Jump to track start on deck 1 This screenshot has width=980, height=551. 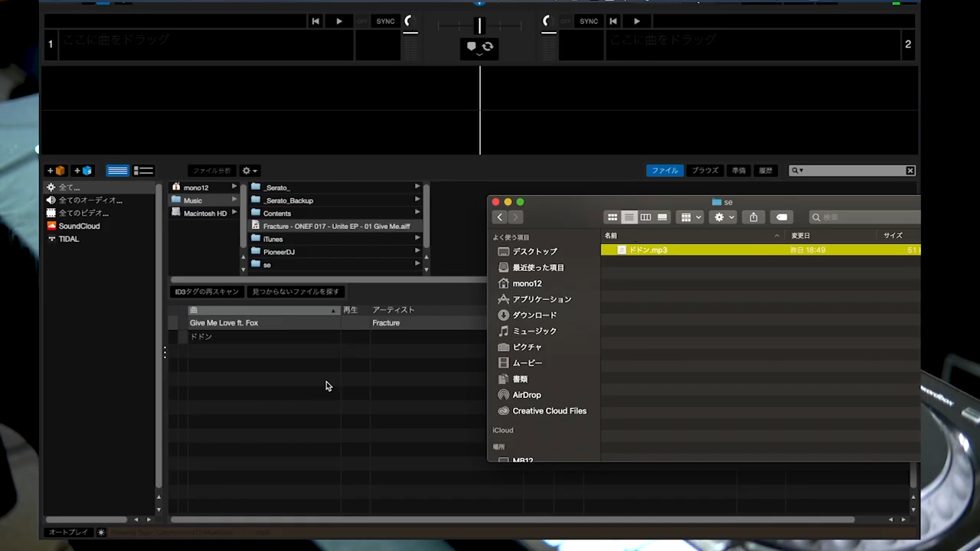(x=315, y=21)
